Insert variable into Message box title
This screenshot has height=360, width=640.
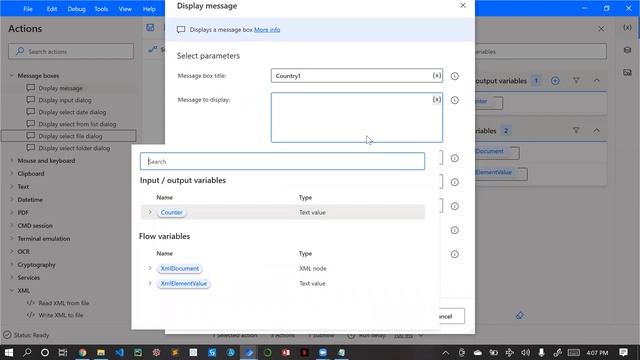(x=437, y=76)
